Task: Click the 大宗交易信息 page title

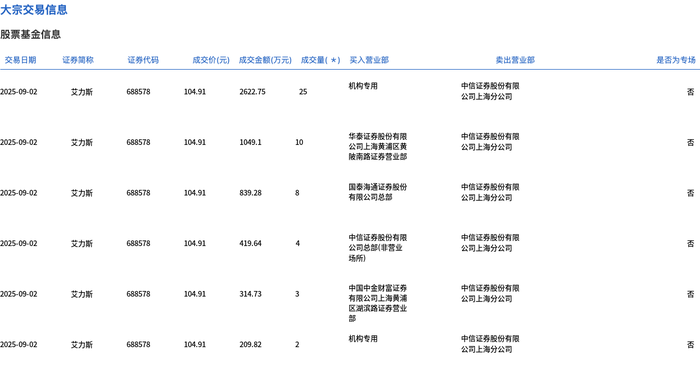Action: pyautogui.click(x=34, y=9)
